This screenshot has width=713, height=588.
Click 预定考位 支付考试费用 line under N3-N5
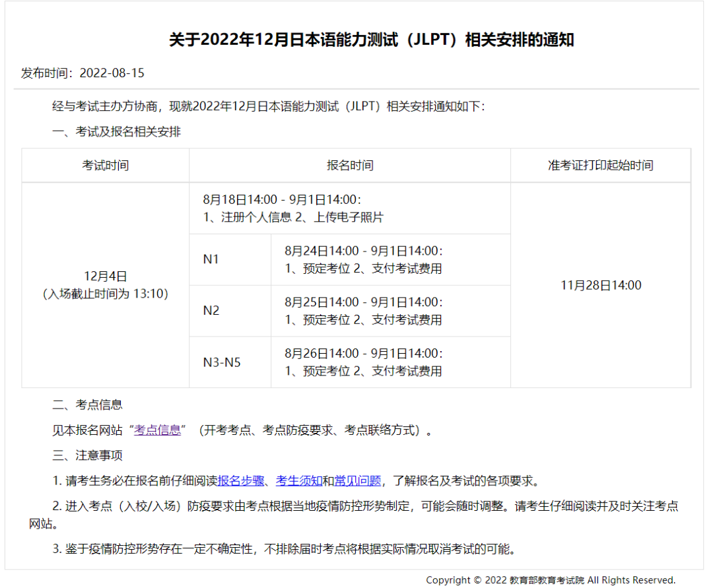pyautogui.click(x=363, y=372)
